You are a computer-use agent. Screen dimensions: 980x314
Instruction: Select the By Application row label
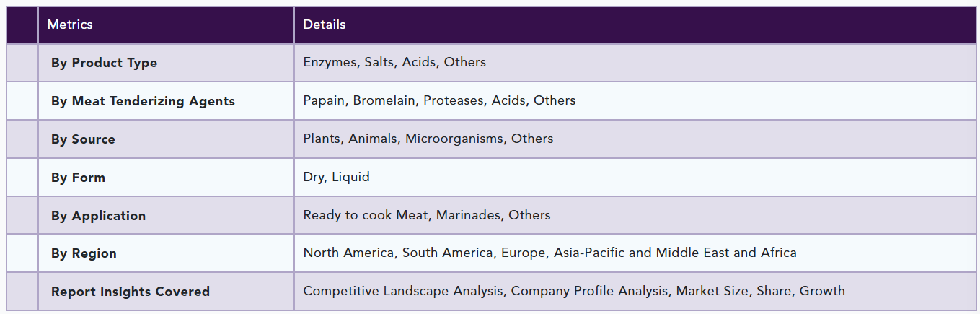coord(98,216)
